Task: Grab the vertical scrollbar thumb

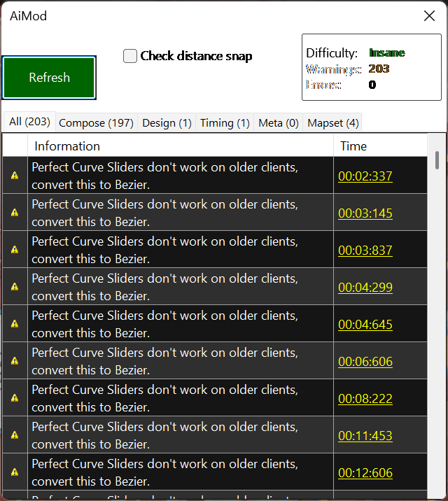Action: coord(437,160)
